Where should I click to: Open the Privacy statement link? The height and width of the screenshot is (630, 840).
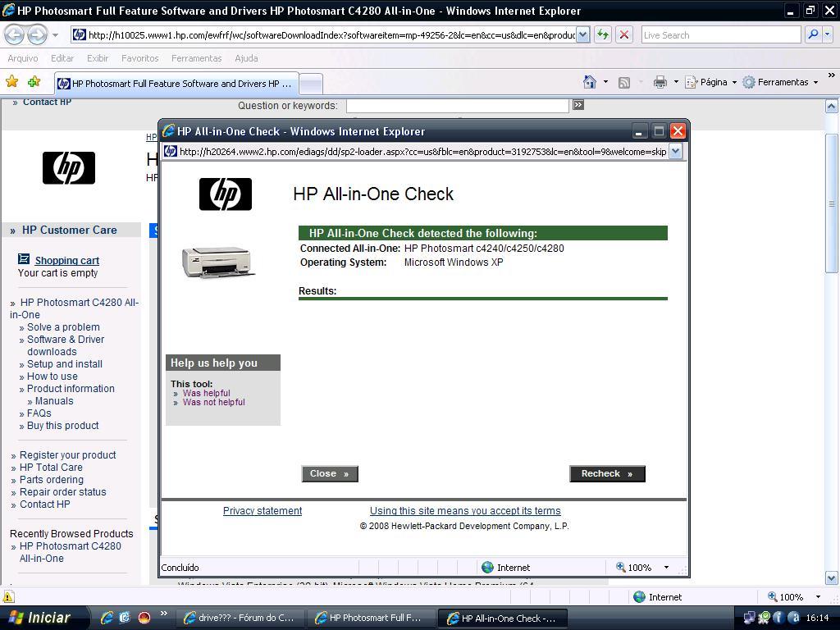pyautogui.click(x=262, y=510)
